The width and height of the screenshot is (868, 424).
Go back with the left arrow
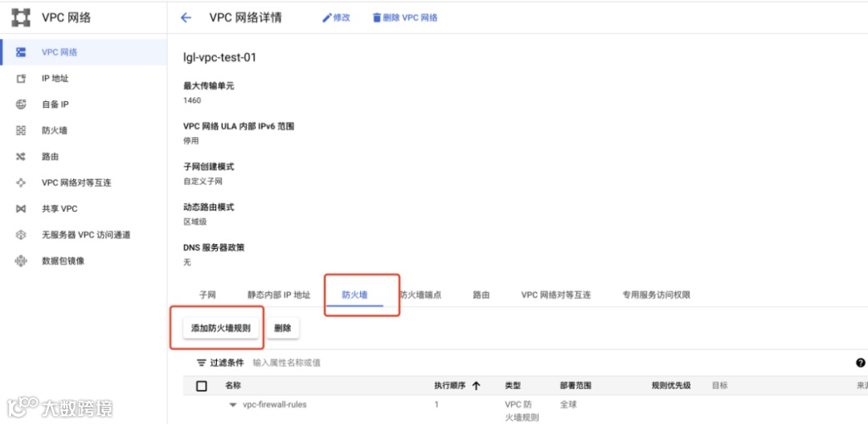coord(186,18)
